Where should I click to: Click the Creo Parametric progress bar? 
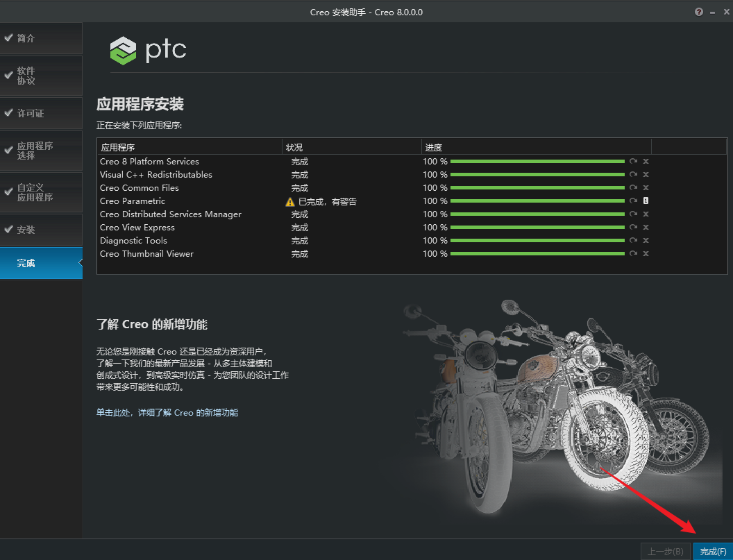538,201
